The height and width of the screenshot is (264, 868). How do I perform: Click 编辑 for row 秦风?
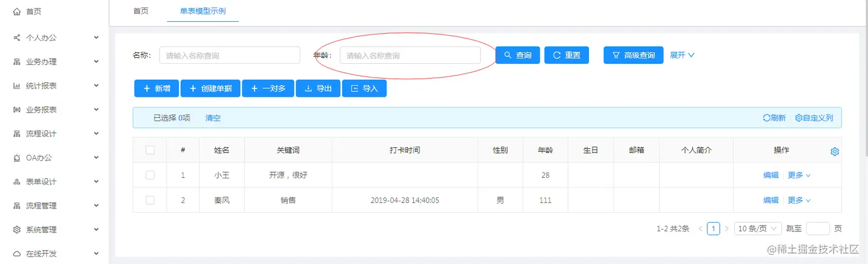pyautogui.click(x=771, y=200)
